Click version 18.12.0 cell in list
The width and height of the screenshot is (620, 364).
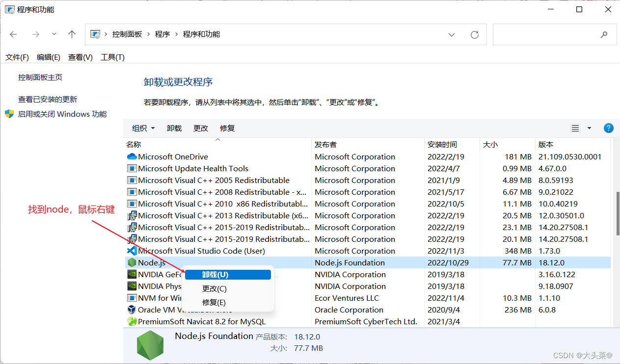pyautogui.click(x=552, y=263)
